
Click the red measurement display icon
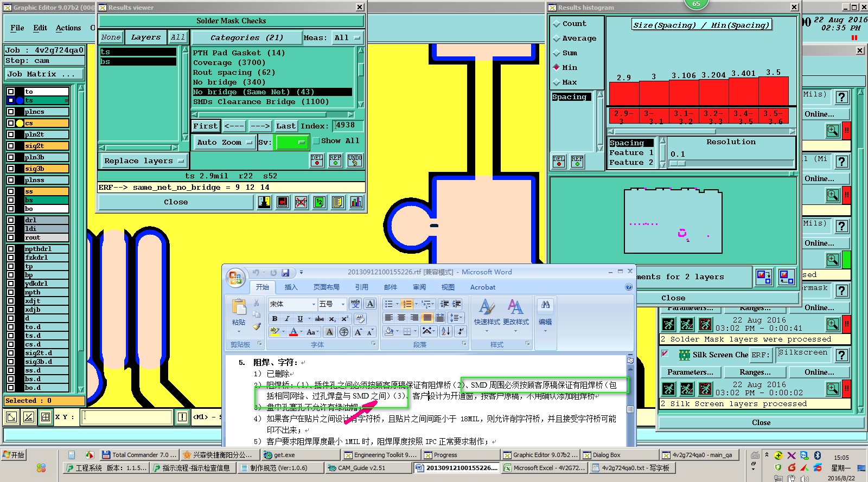click(283, 202)
